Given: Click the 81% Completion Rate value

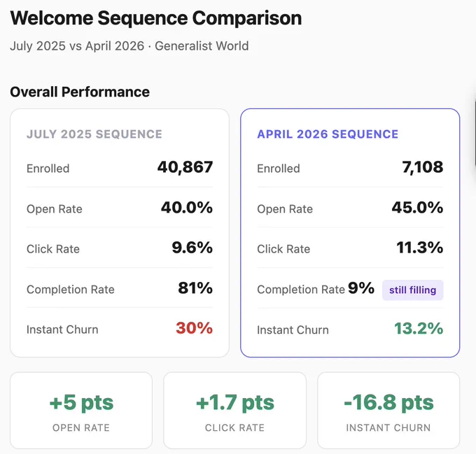Looking at the screenshot, I should (x=195, y=288).
